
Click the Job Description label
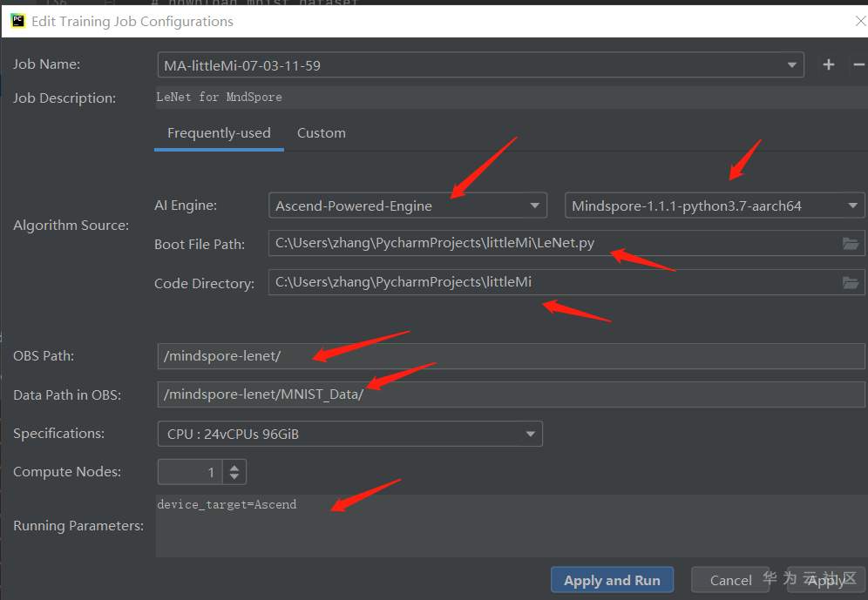[64, 98]
